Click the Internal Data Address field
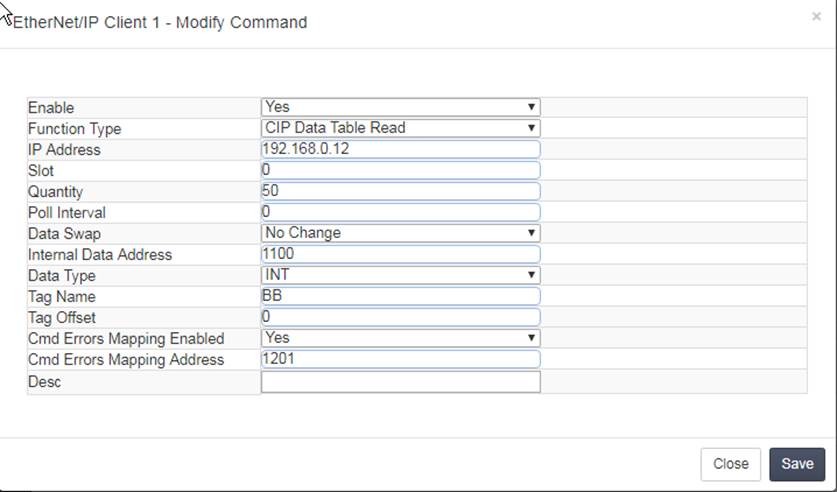 (400, 254)
